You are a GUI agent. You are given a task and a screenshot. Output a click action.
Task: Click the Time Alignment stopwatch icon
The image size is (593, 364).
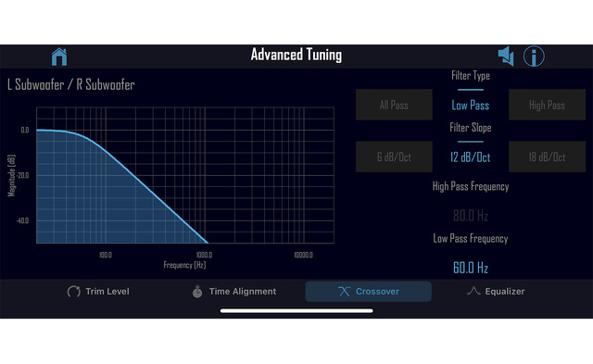click(197, 292)
